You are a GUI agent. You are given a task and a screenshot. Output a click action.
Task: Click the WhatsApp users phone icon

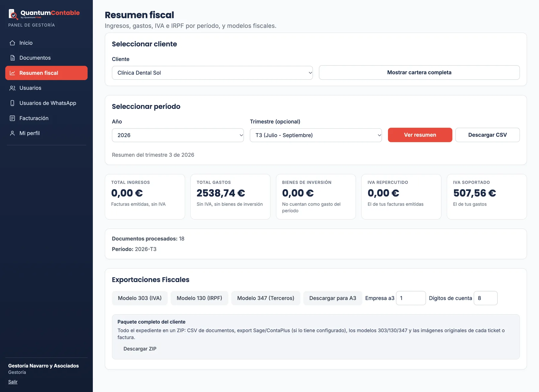pyautogui.click(x=12, y=103)
